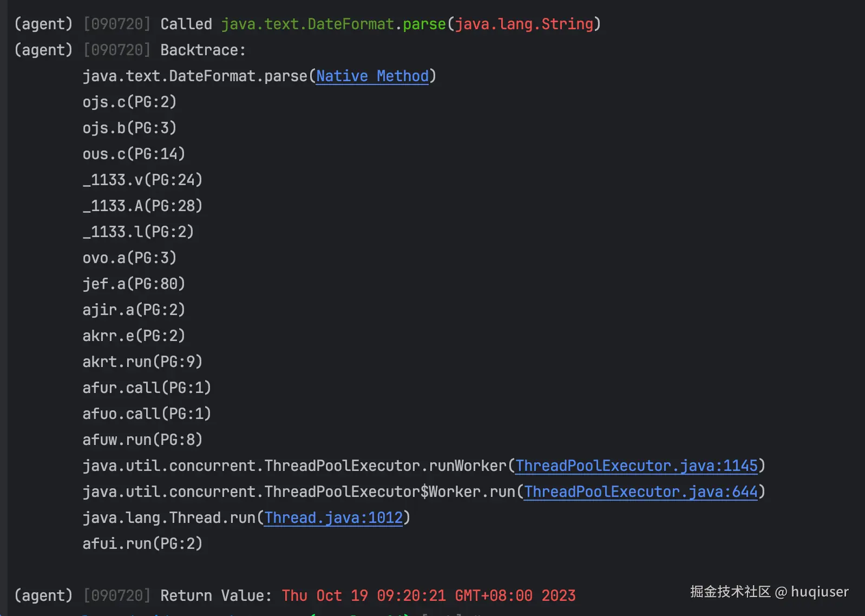
Task: Open ThreadPoolExecutor.java:1145 link
Action: (x=637, y=466)
